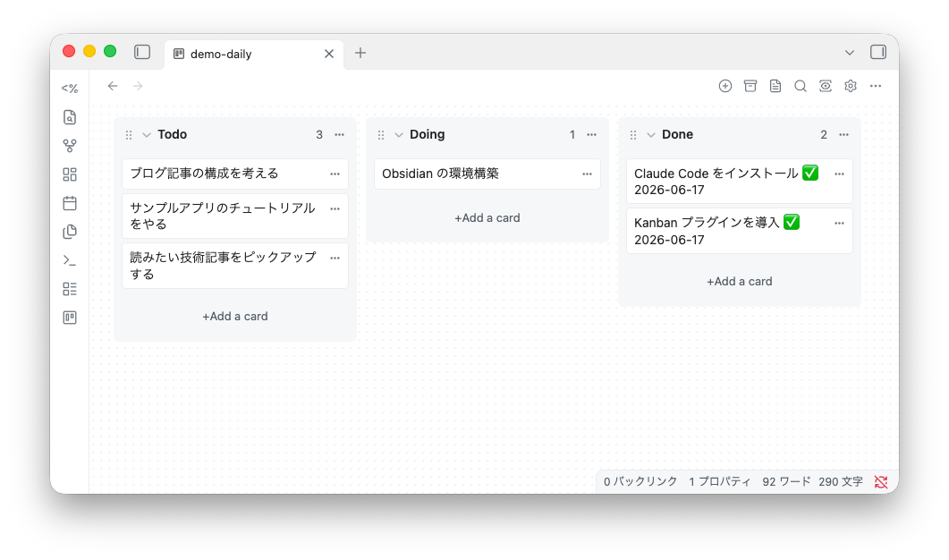Search the board with magnifier icon
The image size is (949, 560).
[x=801, y=86]
